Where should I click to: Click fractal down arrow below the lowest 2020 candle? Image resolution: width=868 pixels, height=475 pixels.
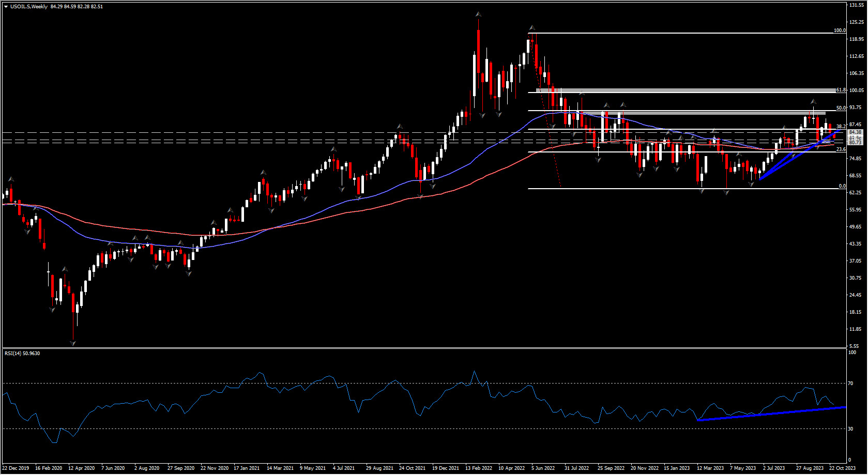coord(73,343)
